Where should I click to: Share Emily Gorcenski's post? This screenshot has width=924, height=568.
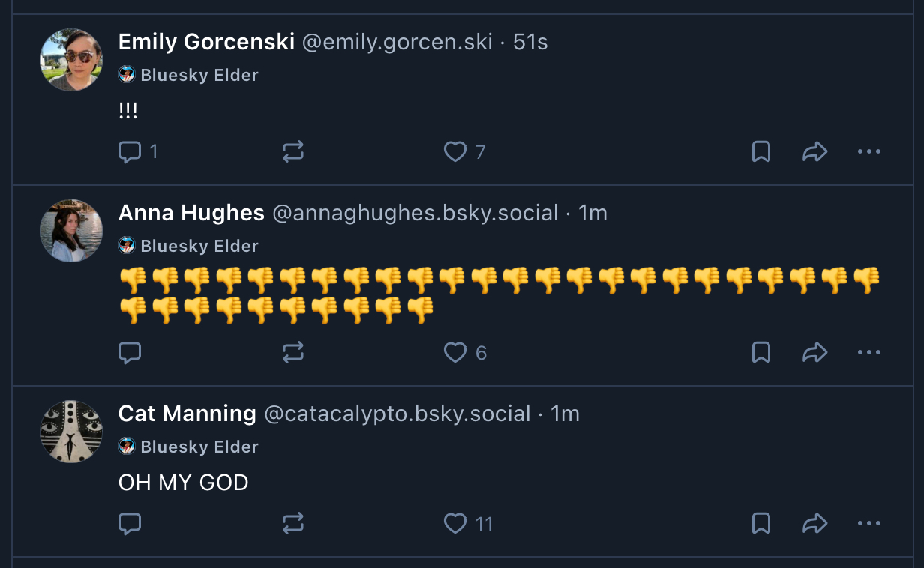814,152
